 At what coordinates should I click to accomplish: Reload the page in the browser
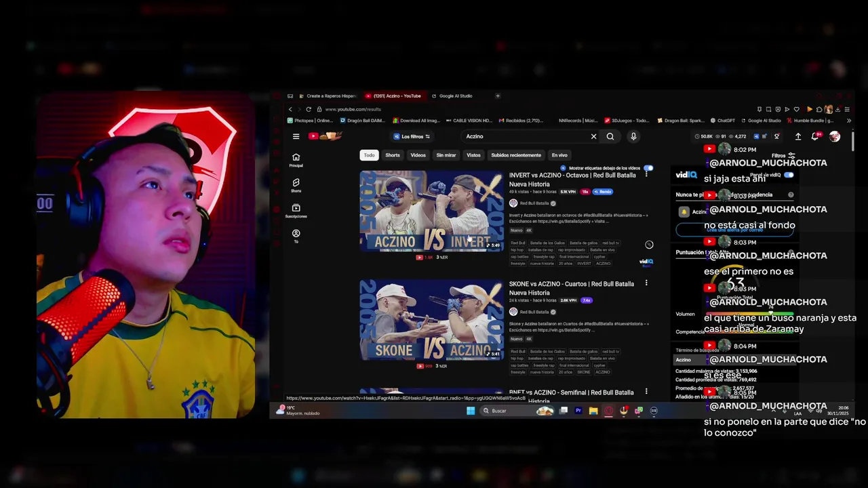(309, 109)
